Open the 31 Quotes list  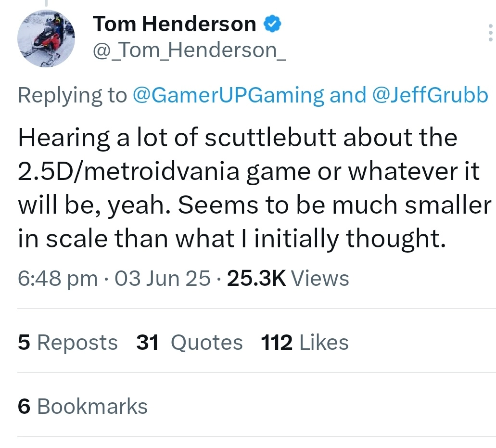pyautogui.click(x=190, y=343)
